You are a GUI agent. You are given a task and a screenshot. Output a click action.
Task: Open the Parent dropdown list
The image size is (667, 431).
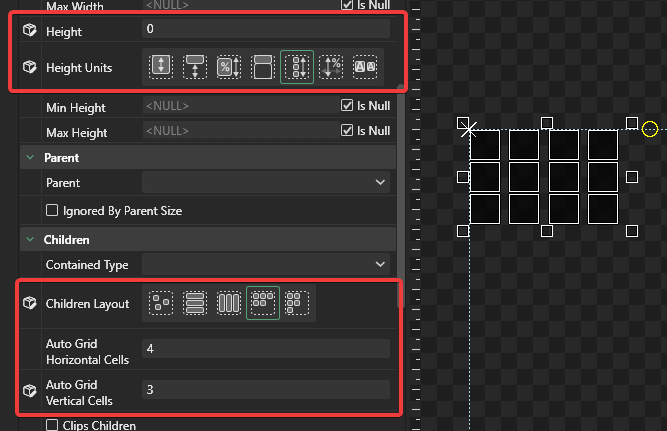(266, 183)
